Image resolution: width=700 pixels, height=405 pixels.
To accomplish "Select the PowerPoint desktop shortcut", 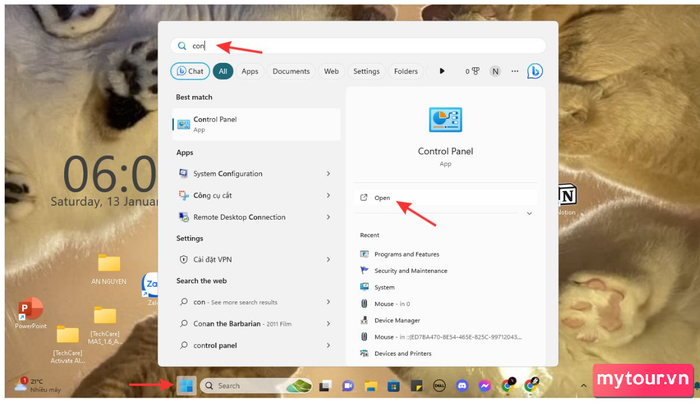I will pyautogui.click(x=30, y=313).
